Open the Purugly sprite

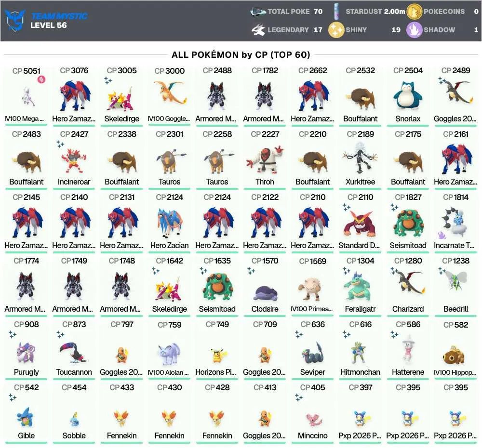(x=27, y=353)
